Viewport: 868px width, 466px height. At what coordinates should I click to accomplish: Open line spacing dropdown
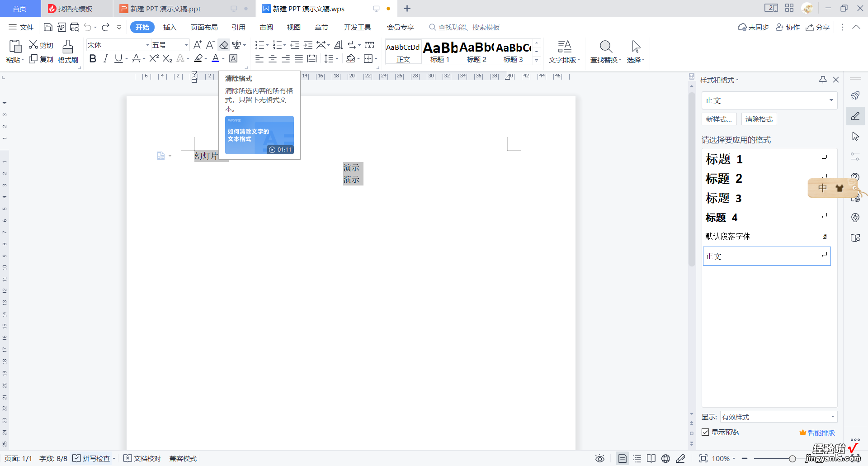coord(331,58)
